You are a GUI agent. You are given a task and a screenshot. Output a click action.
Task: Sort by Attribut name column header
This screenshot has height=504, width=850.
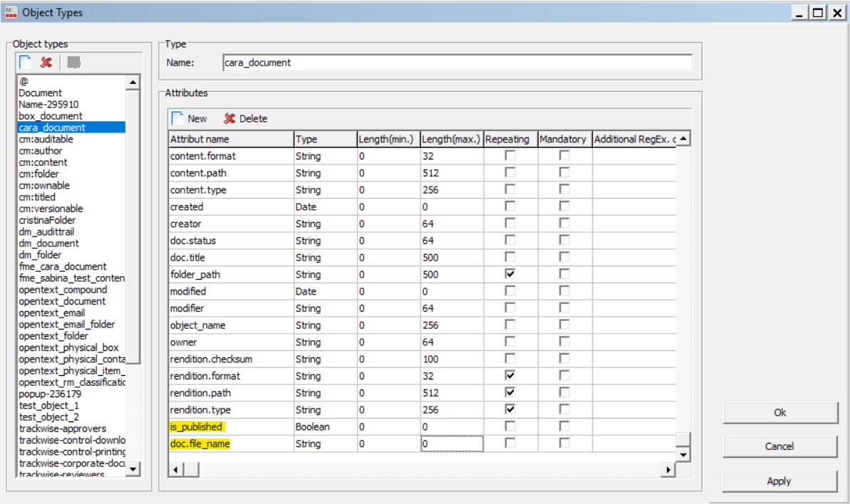[x=231, y=140]
